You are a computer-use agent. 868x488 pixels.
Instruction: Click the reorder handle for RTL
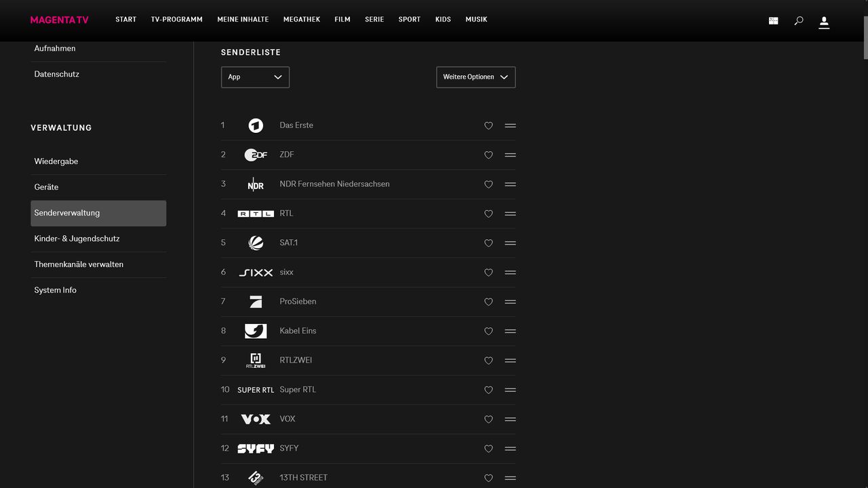pyautogui.click(x=511, y=213)
